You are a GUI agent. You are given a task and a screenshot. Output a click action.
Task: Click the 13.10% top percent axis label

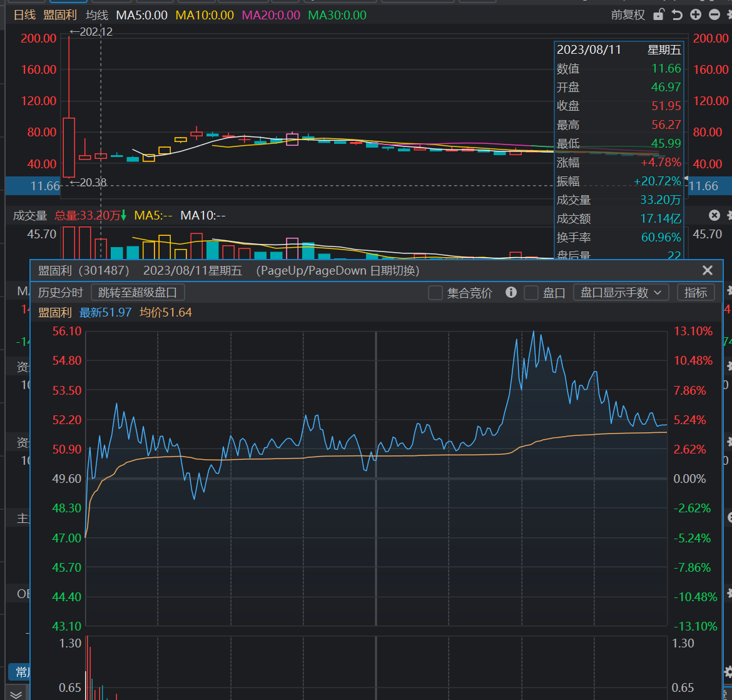point(693,332)
